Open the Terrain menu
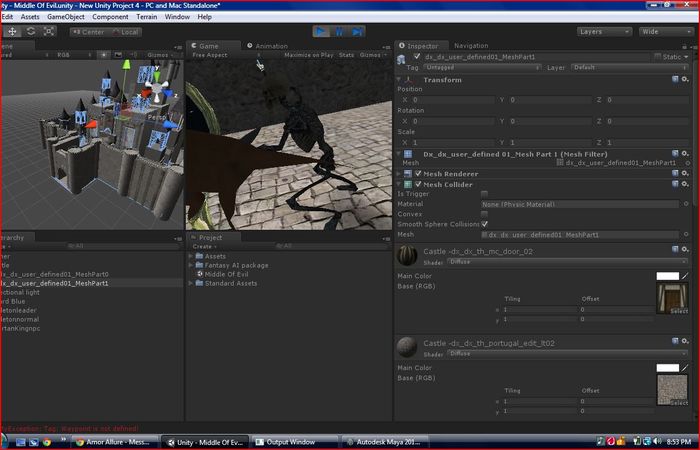This screenshot has width=700, height=450. point(146,17)
